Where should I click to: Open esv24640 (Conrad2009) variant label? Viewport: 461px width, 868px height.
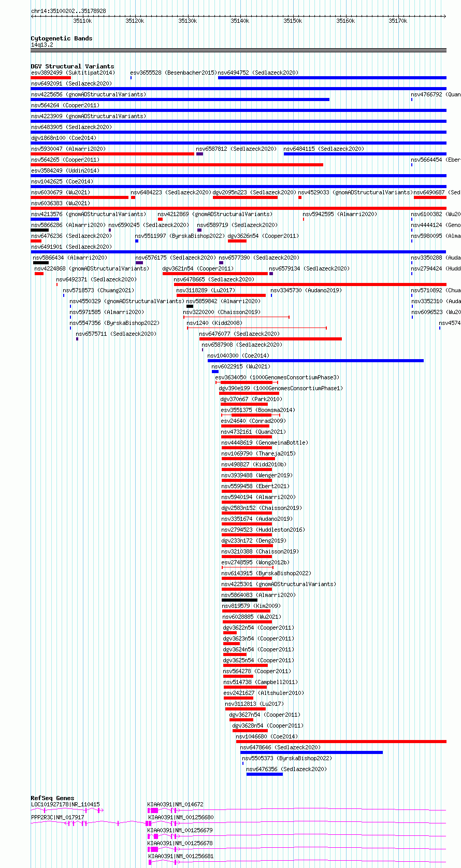point(253,421)
